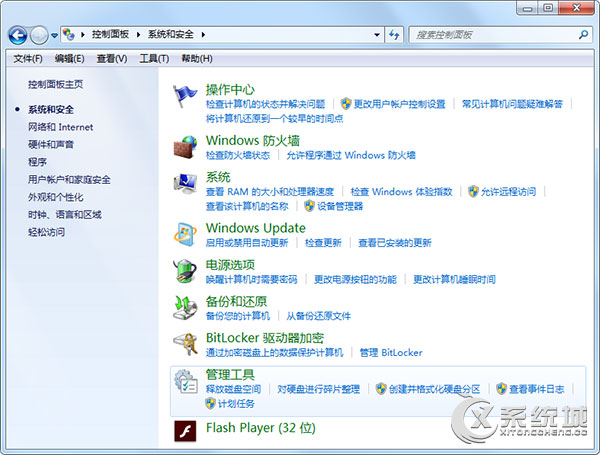Click shield icon next to 设备管理器
The width and height of the screenshot is (600, 455).
pos(309,206)
